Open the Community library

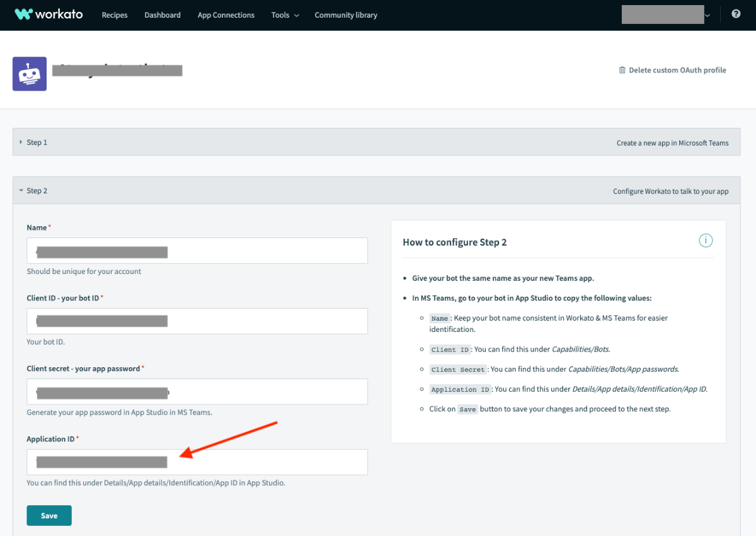346,15
